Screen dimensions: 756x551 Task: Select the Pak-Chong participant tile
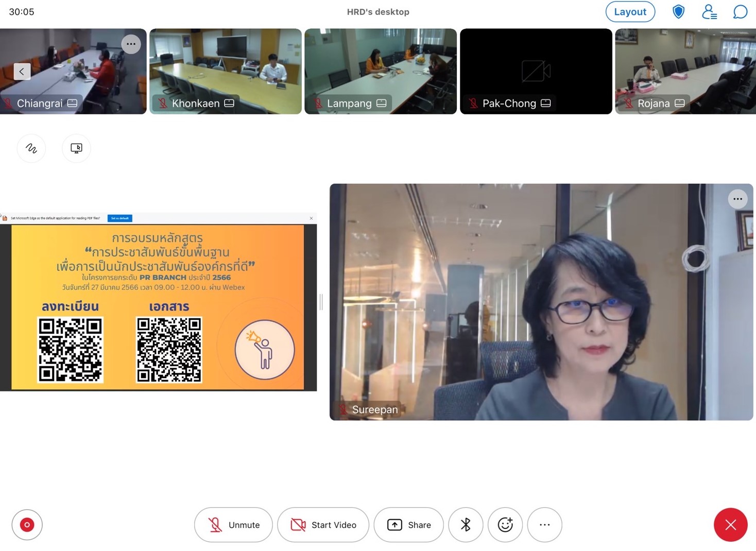tap(536, 71)
